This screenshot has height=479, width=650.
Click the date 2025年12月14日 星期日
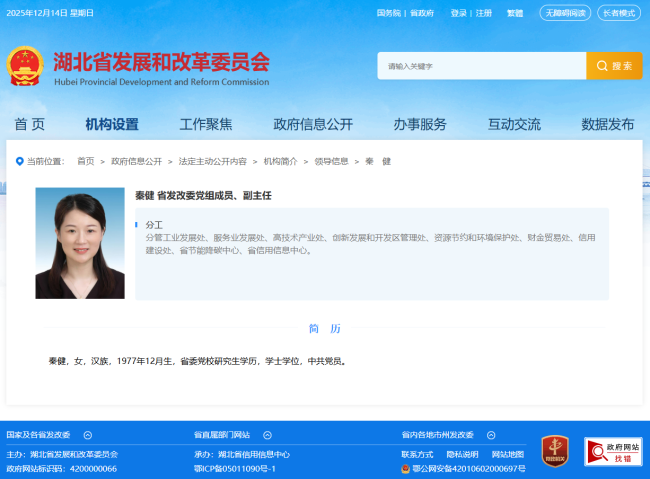pos(50,13)
